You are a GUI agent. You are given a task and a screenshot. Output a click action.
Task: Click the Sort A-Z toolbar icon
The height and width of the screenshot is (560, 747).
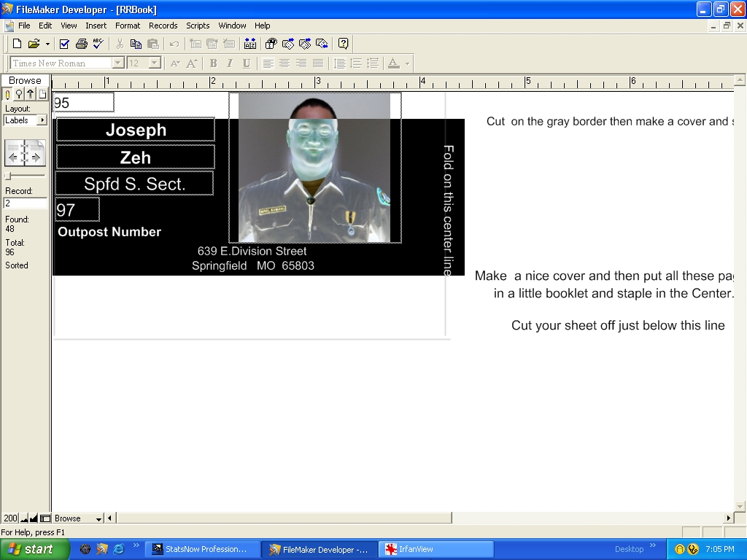click(250, 44)
